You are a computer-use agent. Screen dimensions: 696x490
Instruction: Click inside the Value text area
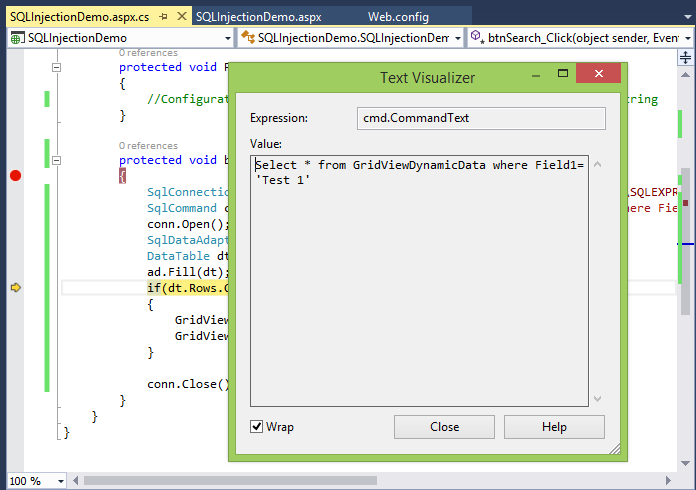tap(419, 281)
